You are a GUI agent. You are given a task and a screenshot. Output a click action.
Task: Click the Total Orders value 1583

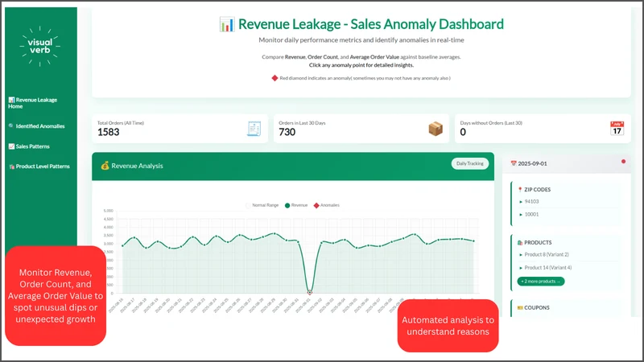point(109,132)
